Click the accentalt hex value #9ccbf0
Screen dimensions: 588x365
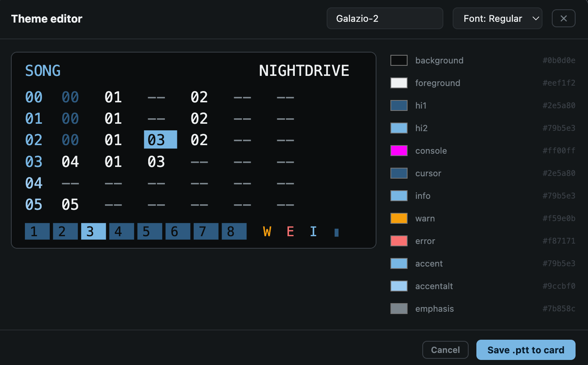559,286
